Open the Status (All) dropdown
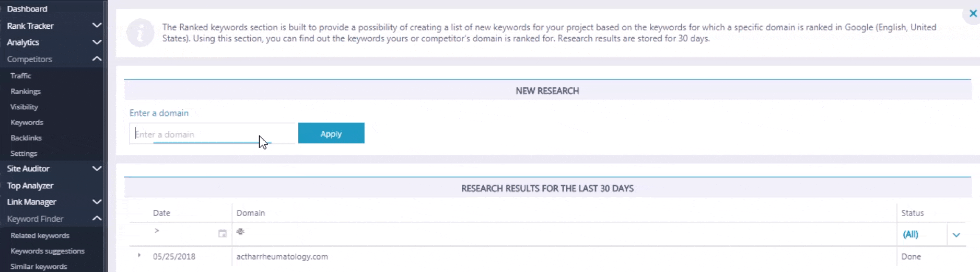 956,235
